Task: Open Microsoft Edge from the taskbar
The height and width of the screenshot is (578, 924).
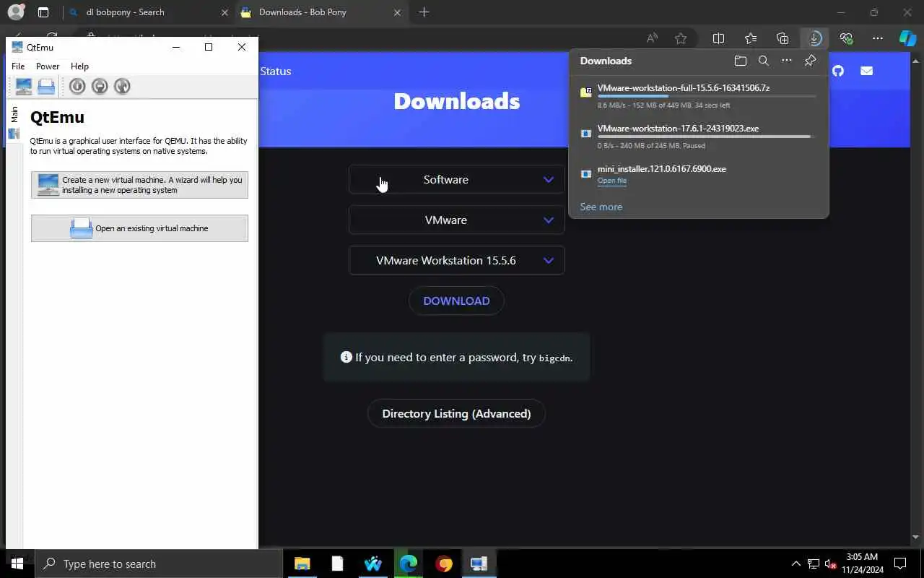Action: [x=409, y=564]
